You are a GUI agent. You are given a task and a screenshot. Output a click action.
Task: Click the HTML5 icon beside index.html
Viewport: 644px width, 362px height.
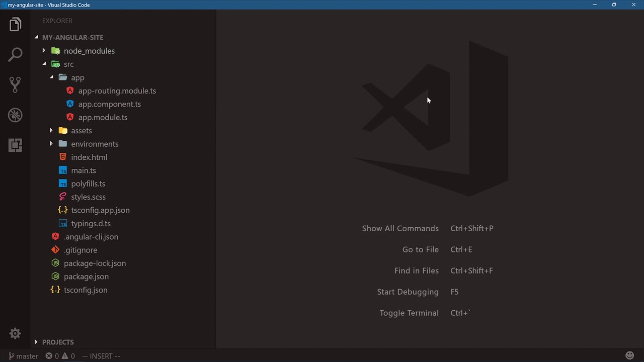tap(63, 157)
